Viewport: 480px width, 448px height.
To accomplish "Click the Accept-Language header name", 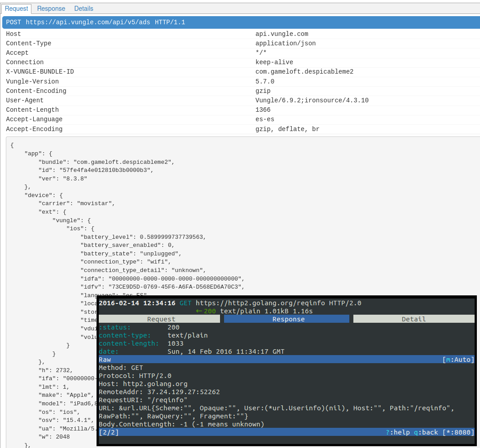I will 34,119.
